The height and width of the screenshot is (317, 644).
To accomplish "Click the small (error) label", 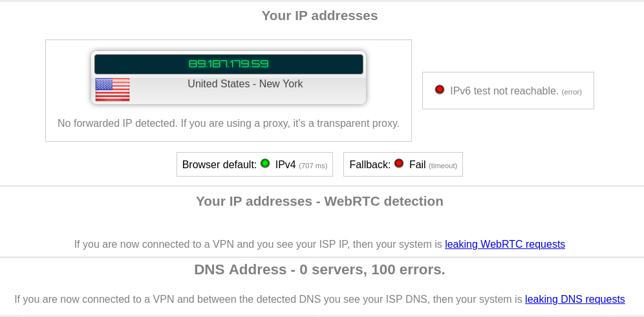I will tap(572, 92).
